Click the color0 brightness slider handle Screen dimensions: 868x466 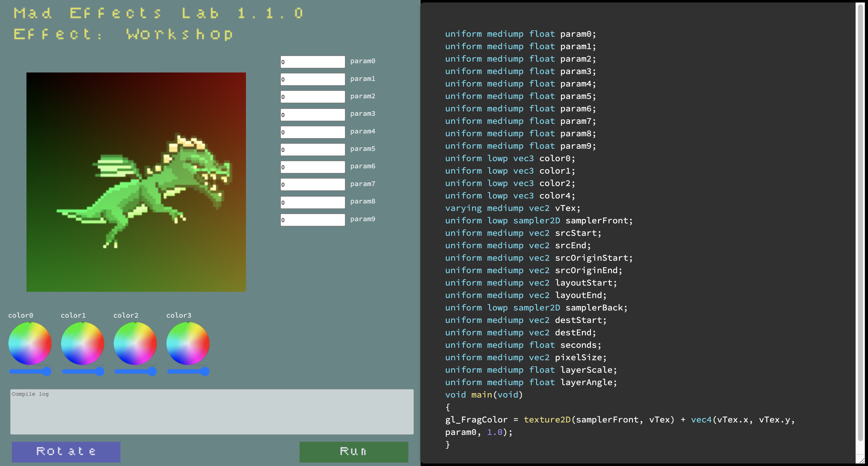(x=47, y=371)
